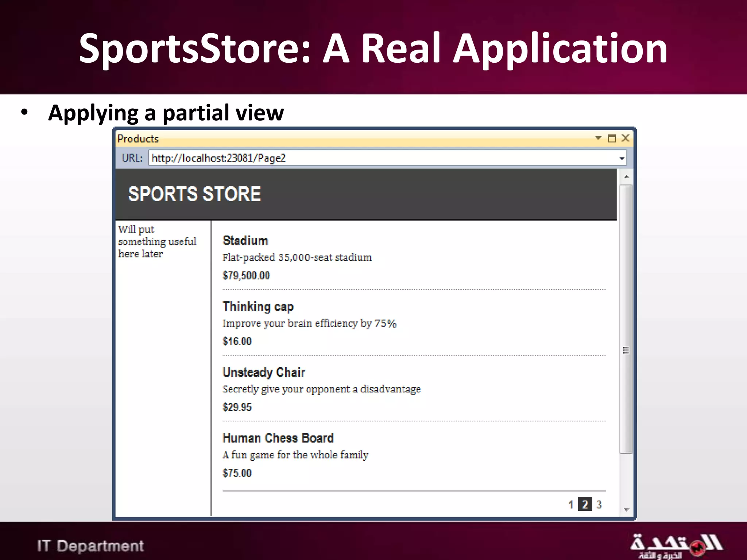Click the $16.00 price
This screenshot has height=560, width=747.
237,341
